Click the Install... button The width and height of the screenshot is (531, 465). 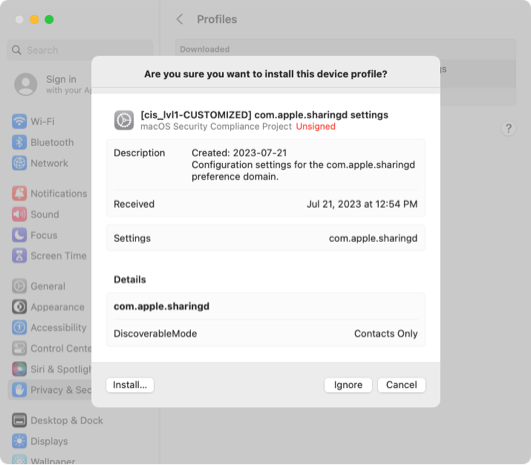(x=130, y=385)
